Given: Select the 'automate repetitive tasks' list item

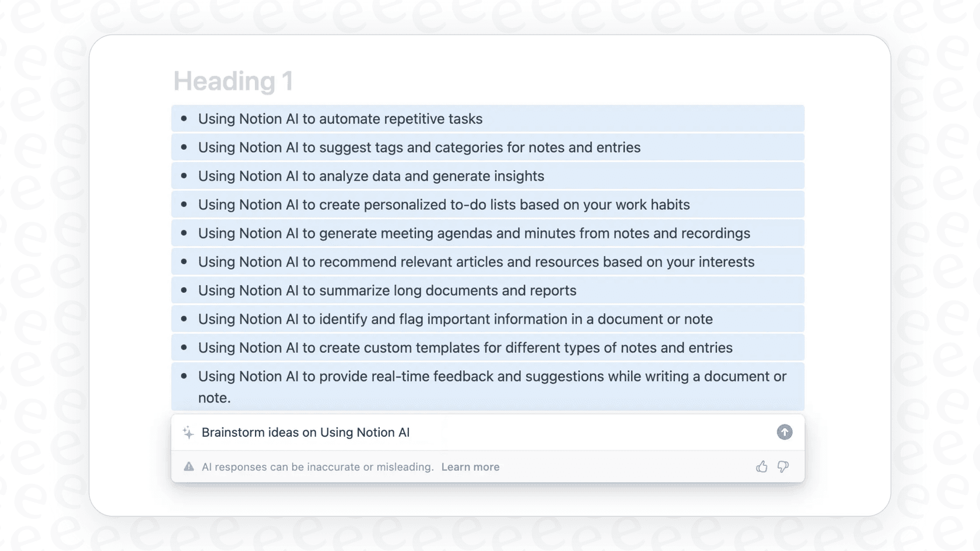Looking at the screenshot, I should [340, 118].
